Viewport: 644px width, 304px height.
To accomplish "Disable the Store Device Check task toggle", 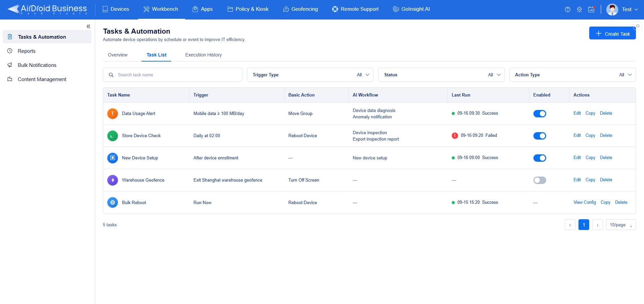I will [x=539, y=136].
